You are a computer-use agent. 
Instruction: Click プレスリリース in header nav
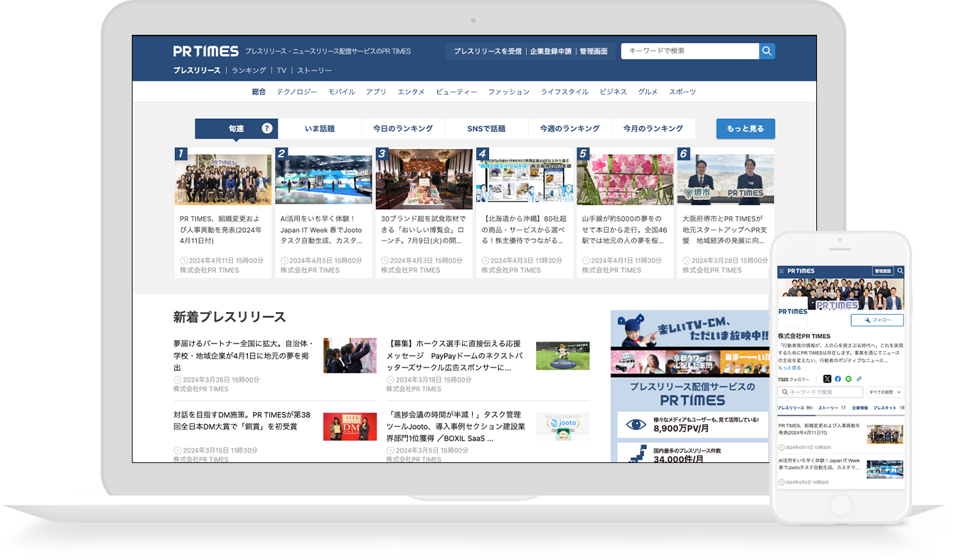point(197,70)
